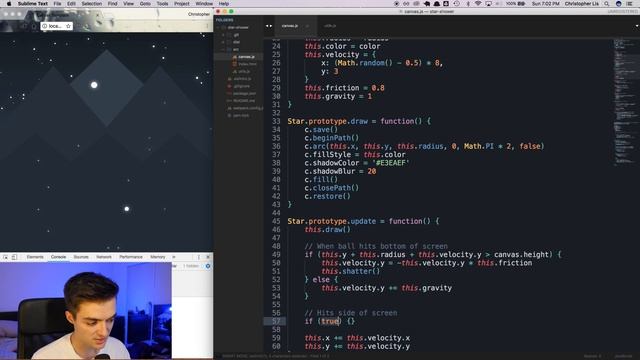Show more DevTools tabs chevron
Viewport: 640px width, 360px height.
[x=174, y=257]
